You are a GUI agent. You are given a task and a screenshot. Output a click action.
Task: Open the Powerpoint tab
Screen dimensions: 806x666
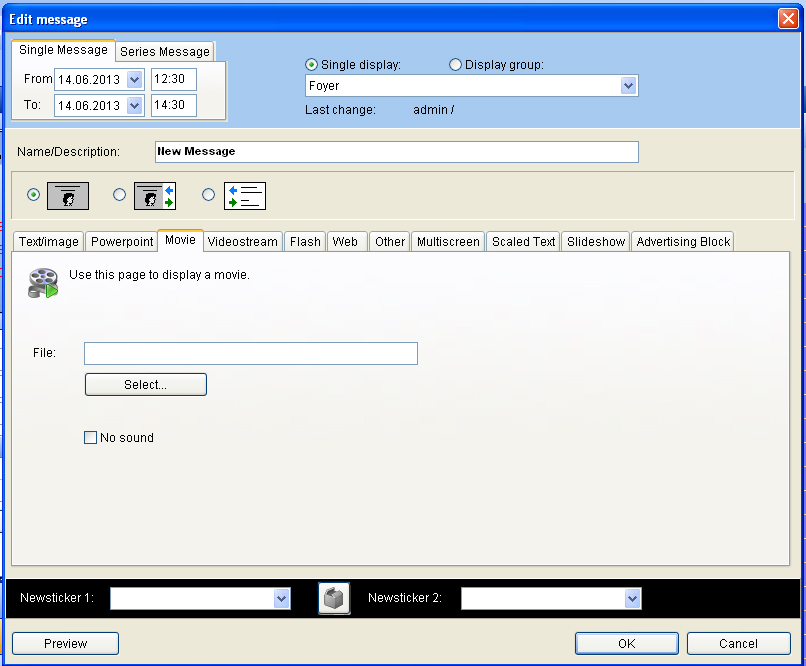click(122, 241)
